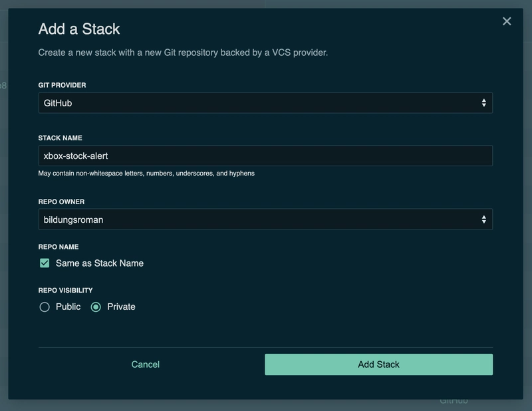Screen dimensions: 532x411
Task: Click the STACK NAME field label
Action: 60,138
